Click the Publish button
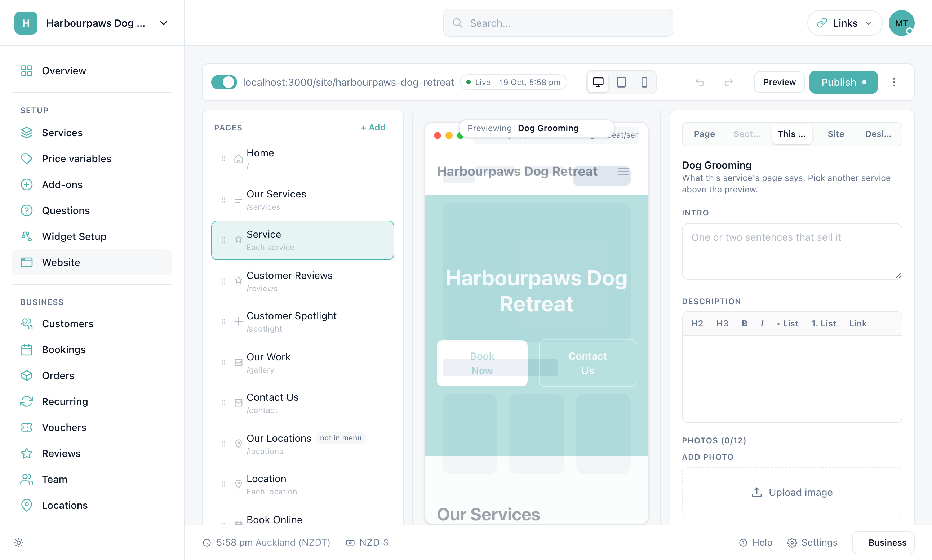932x560 pixels. click(x=843, y=82)
